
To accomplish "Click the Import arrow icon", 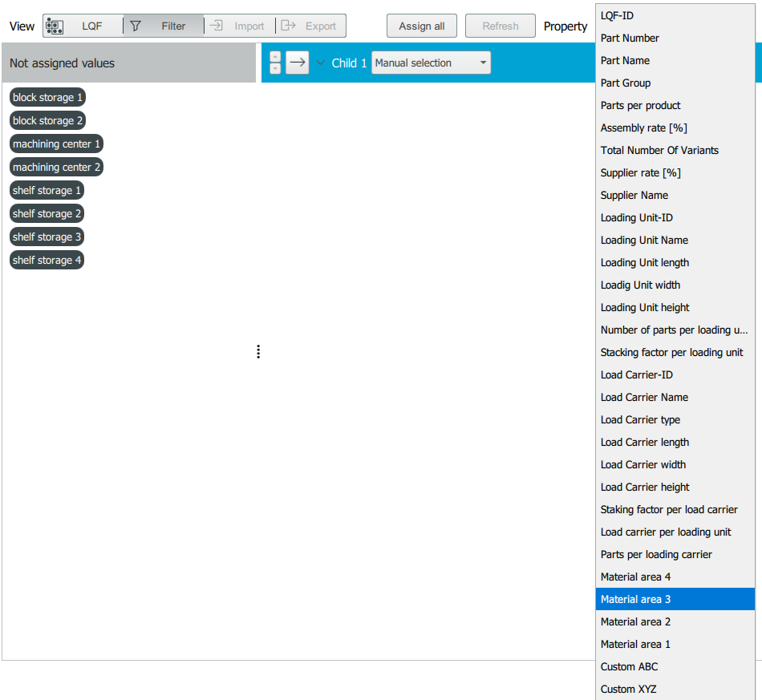I will pyautogui.click(x=217, y=26).
